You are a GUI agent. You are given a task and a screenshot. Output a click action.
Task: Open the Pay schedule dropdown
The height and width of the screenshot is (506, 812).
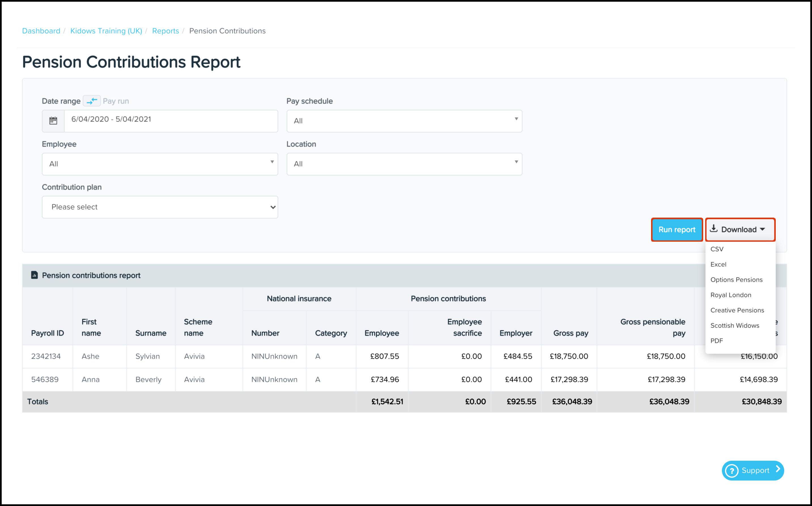click(x=404, y=121)
